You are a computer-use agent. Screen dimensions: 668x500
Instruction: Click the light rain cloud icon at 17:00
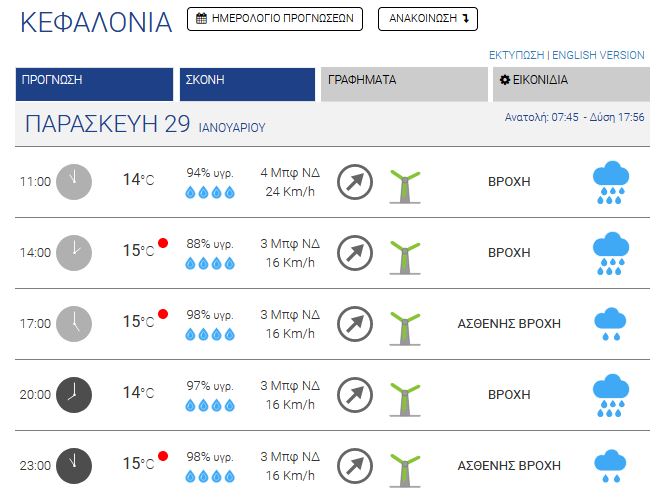point(610,324)
